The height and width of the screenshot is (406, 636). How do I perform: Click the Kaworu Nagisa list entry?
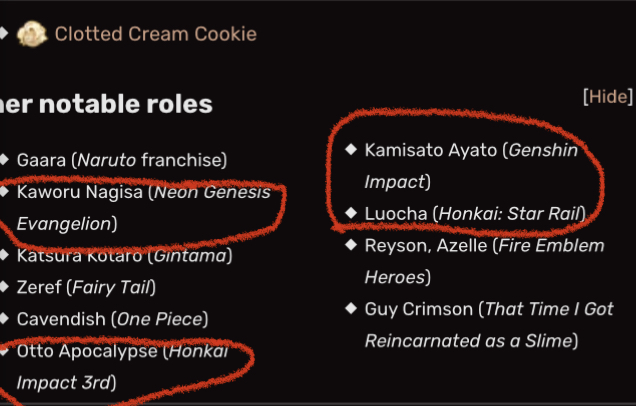tap(144, 208)
